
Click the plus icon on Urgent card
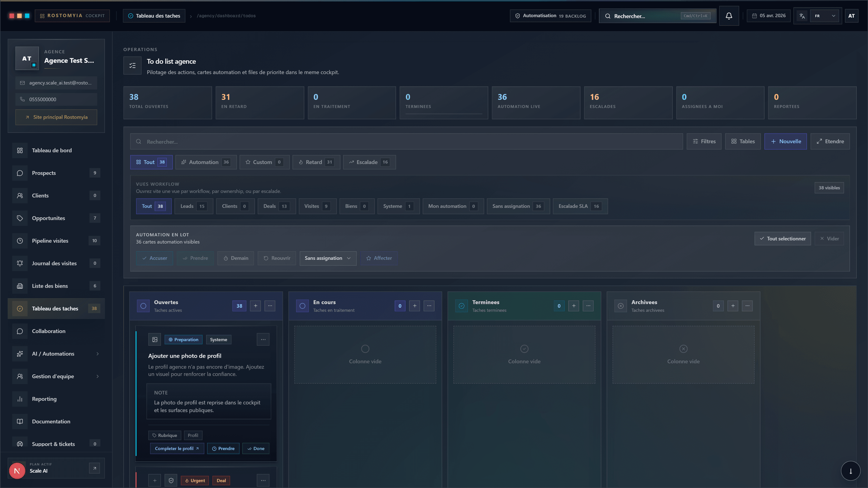pos(155,481)
